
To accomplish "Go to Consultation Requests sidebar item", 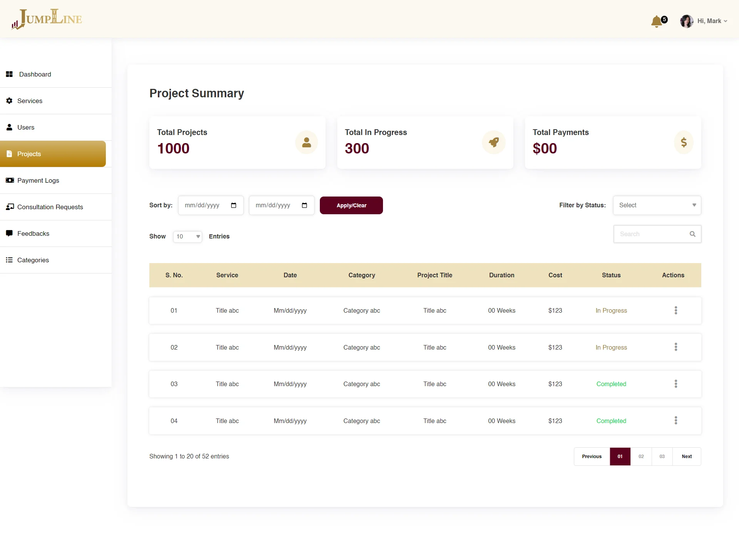I will pos(50,207).
